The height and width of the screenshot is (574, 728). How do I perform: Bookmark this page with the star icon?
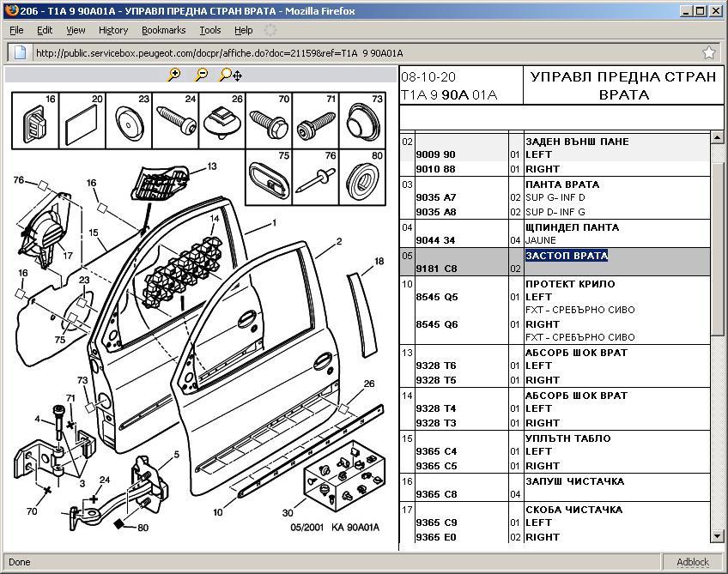pos(708,53)
